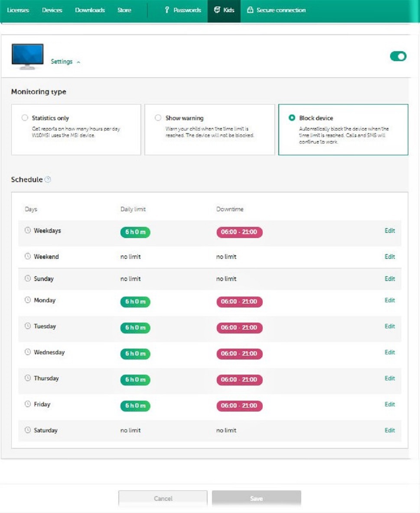Screen dimensions: 420x513
Task: Click the lock icon for Secure connection
Action: tap(250, 10)
